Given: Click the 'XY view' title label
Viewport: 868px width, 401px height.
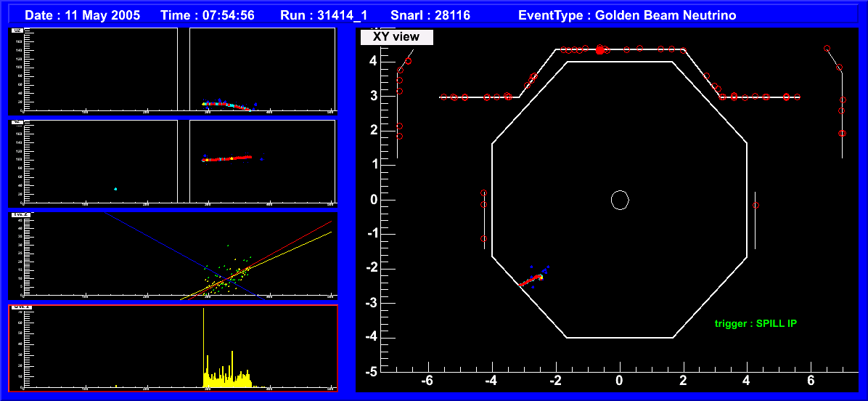Looking at the screenshot, I should tap(396, 36).
